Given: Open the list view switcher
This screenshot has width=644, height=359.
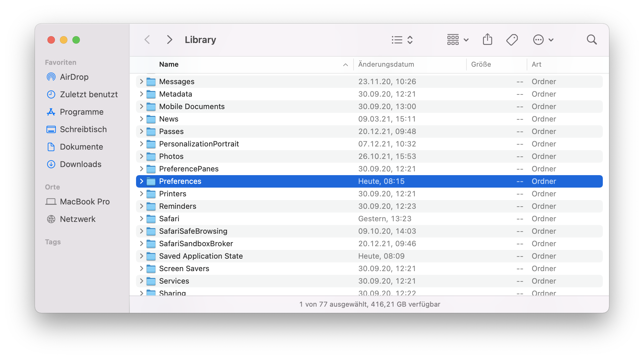Looking at the screenshot, I should point(402,40).
